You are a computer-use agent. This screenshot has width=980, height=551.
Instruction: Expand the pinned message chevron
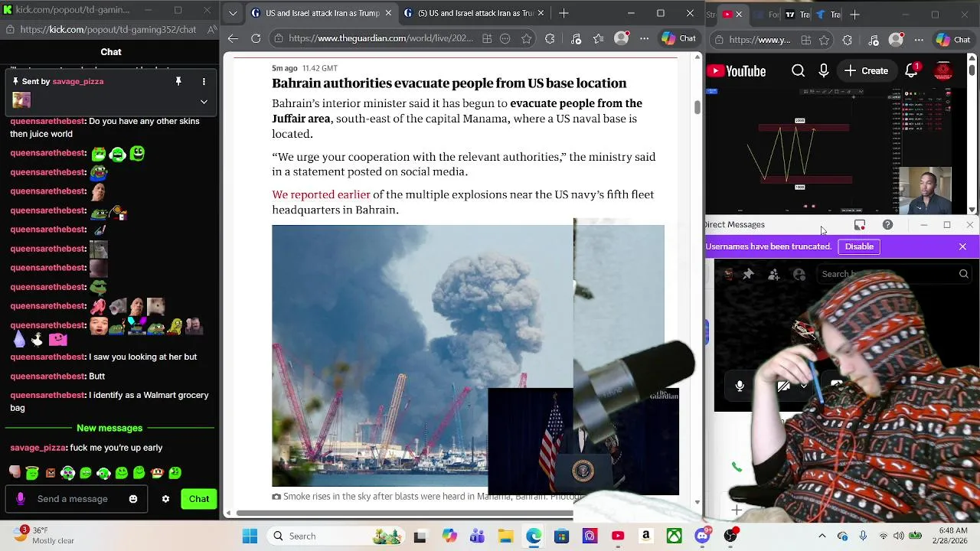click(204, 101)
